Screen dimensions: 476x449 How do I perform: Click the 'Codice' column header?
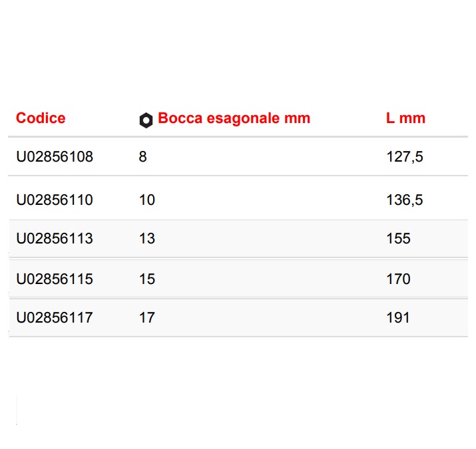(41, 118)
